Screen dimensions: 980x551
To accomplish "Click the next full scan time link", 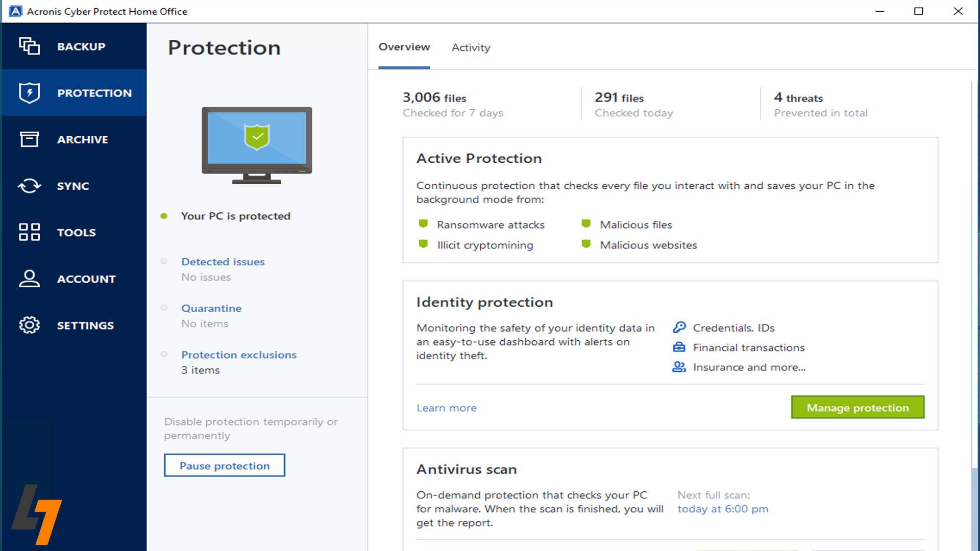I will pyautogui.click(x=722, y=509).
